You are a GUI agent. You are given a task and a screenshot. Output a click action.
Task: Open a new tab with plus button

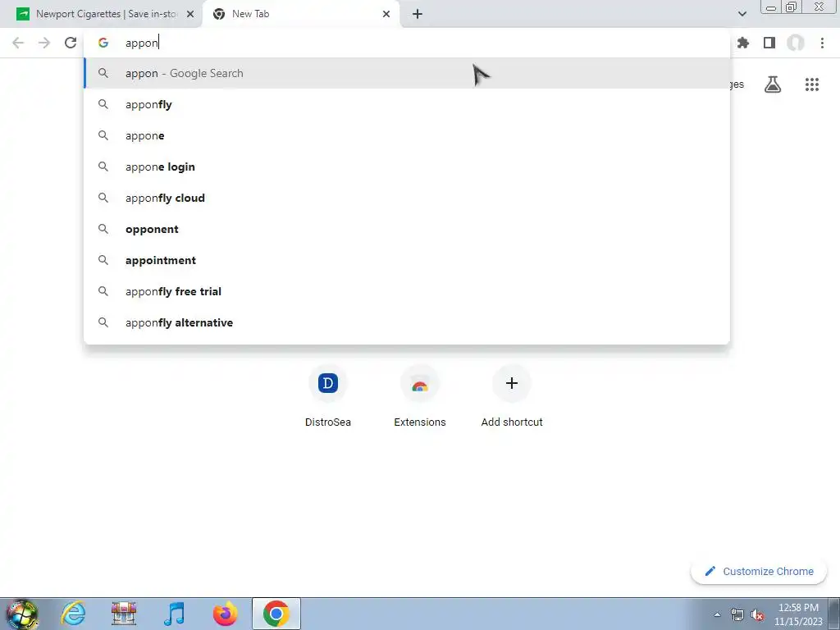click(x=418, y=14)
